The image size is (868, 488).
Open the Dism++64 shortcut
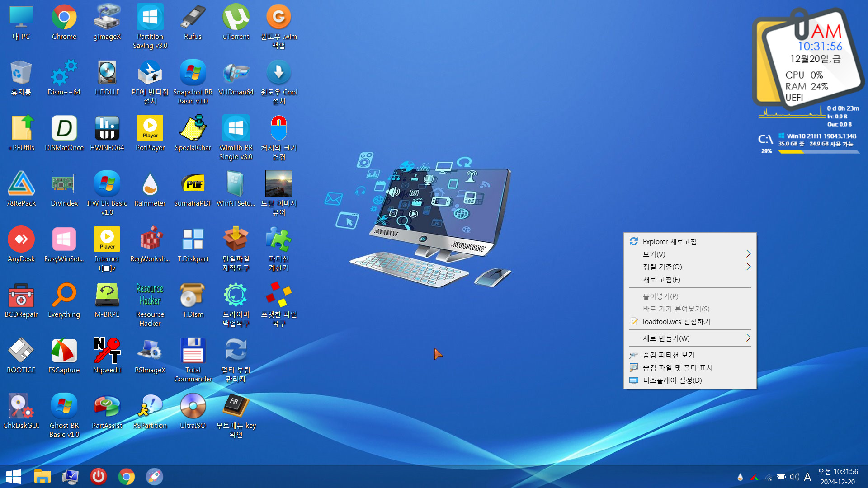point(64,78)
